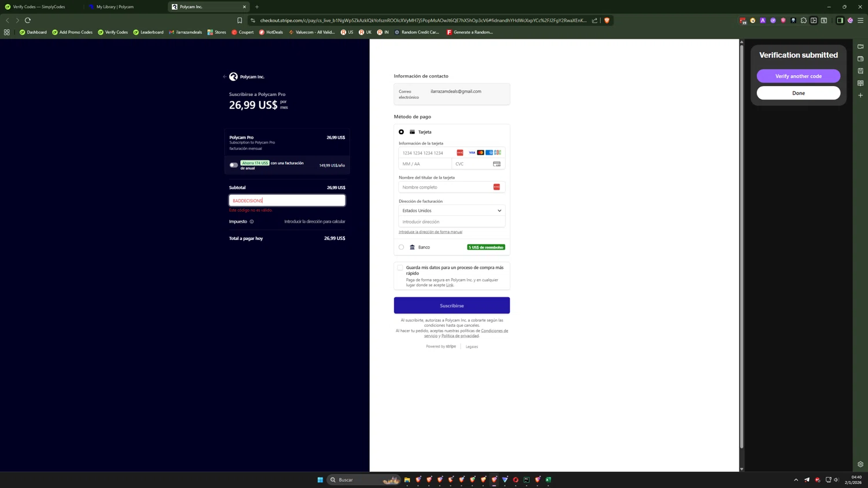Viewport: 868px width, 488px height.
Task: Reload the Stripe checkout page
Action: [28, 20]
